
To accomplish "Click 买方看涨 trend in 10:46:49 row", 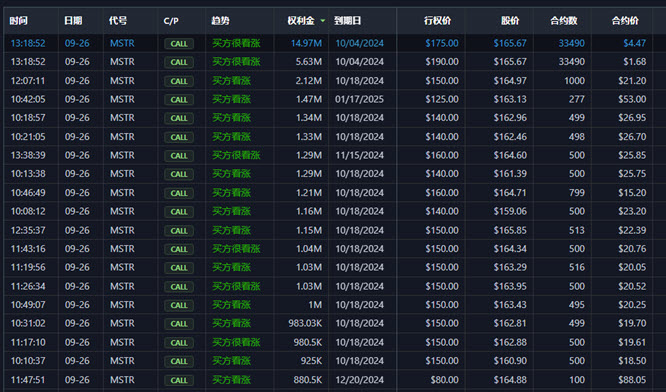I will (x=231, y=193).
